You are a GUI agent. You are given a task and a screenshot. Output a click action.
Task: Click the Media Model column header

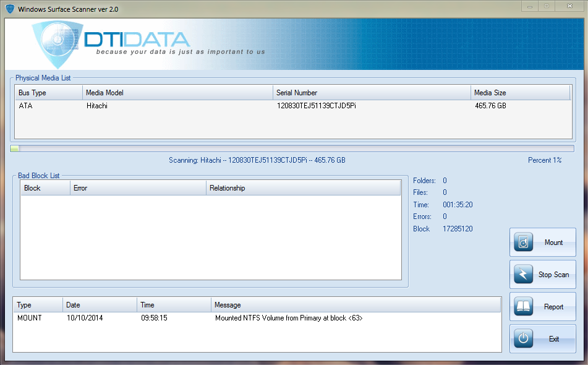pos(177,93)
